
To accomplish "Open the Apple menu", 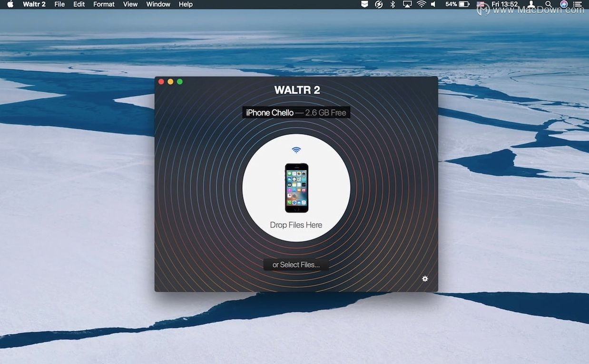I will coord(10,4).
